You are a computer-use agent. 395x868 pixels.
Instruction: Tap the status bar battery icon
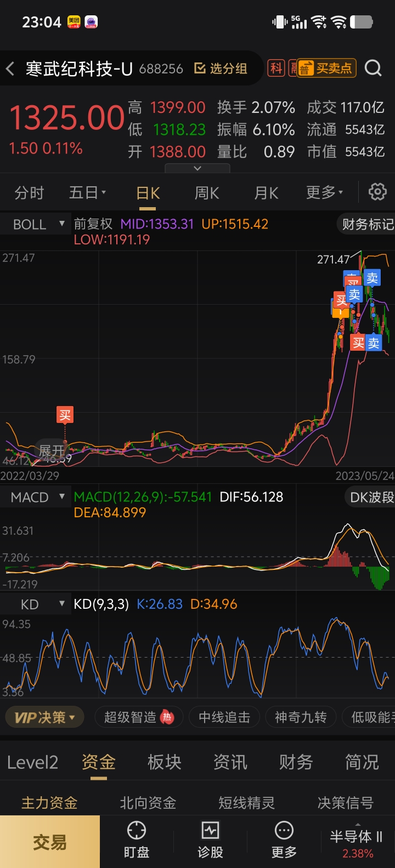pos(361,22)
